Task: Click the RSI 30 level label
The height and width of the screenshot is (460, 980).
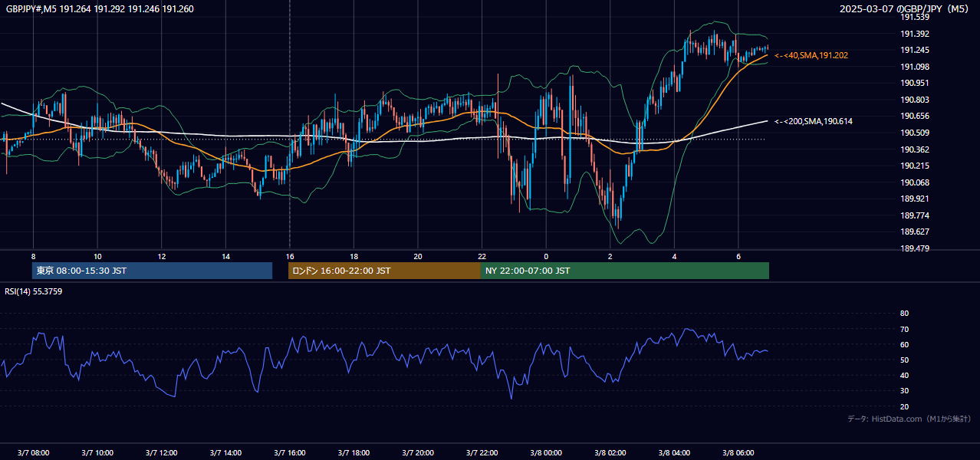Action: [904, 391]
